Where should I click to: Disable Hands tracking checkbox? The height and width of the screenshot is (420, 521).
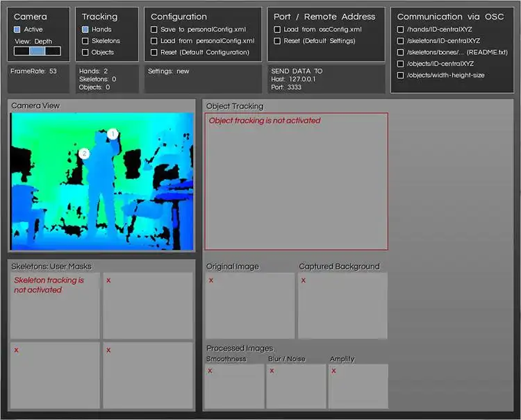tap(85, 30)
